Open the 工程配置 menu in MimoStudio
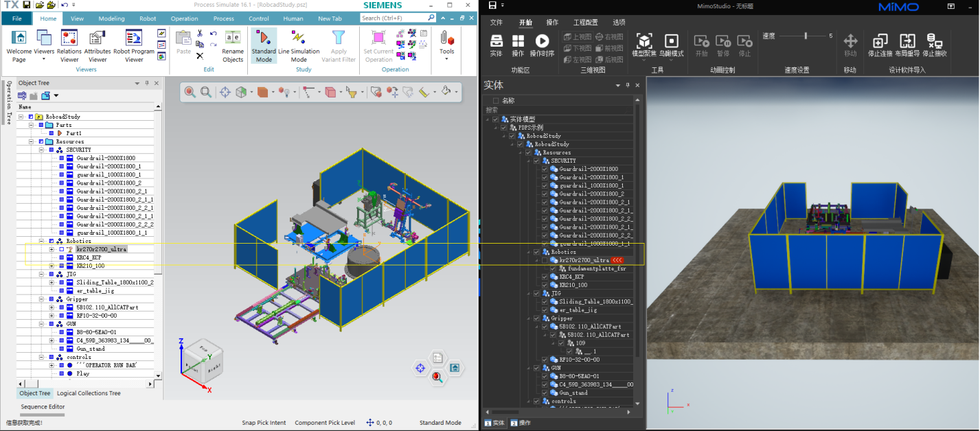980x431 pixels. pyautogui.click(x=585, y=23)
